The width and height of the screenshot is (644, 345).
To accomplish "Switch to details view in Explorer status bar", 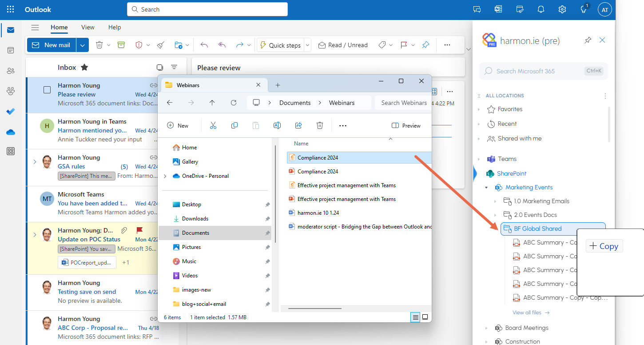I will pos(415,317).
